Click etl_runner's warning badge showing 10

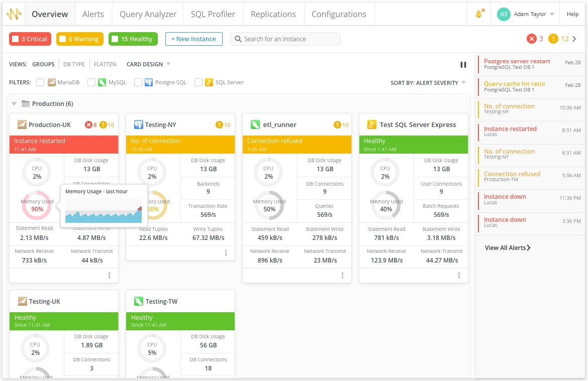[341, 125]
